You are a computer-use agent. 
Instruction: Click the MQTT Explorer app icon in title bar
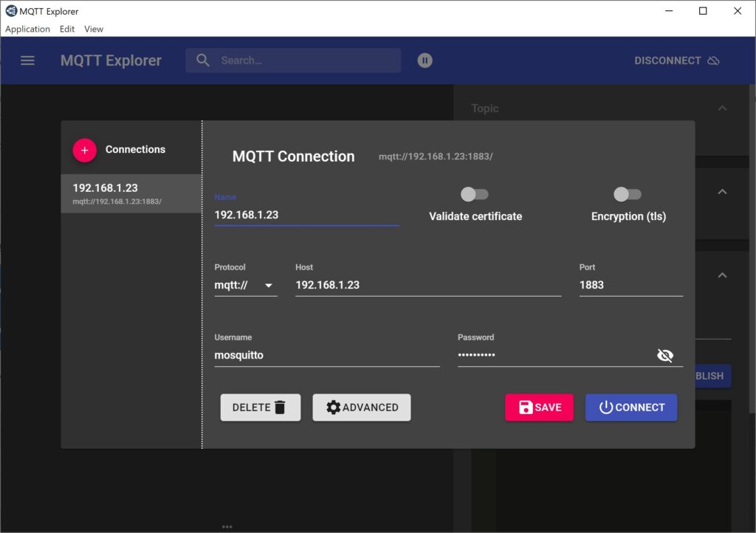(x=11, y=10)
